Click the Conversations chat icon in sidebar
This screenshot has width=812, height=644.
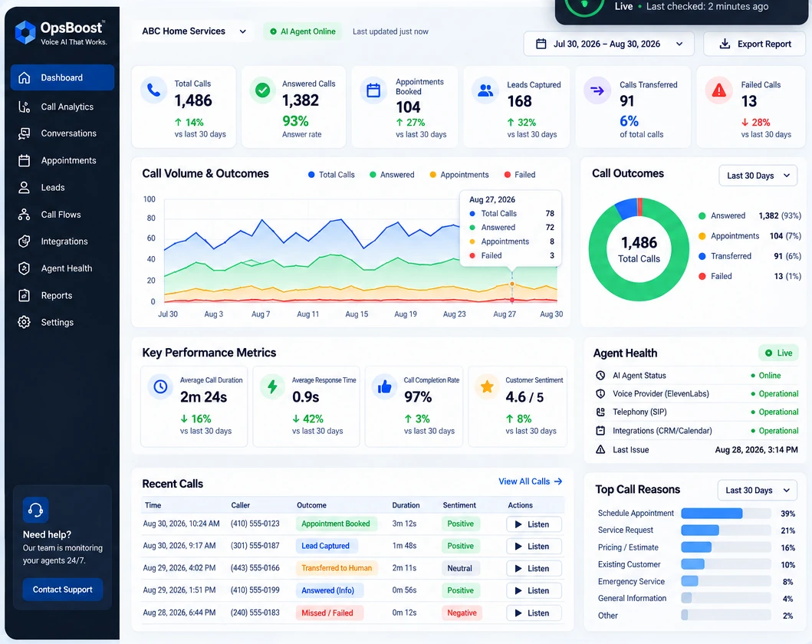[x=24, y=133]
